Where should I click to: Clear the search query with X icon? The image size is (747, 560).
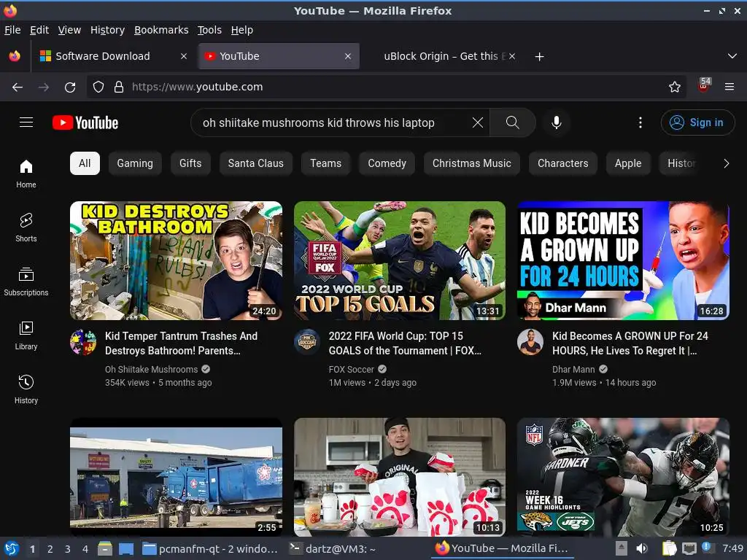click(477, 122)
